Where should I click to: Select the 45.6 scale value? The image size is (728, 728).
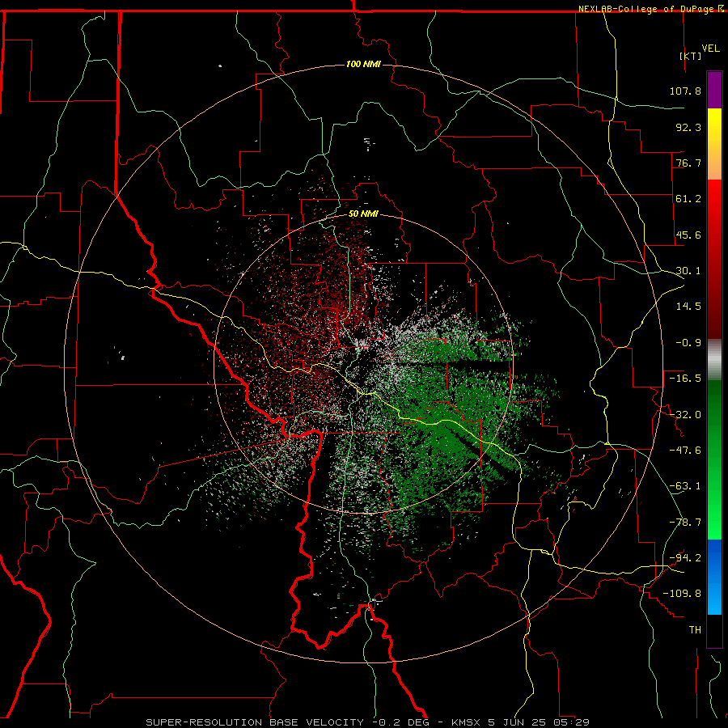(688, 235)
